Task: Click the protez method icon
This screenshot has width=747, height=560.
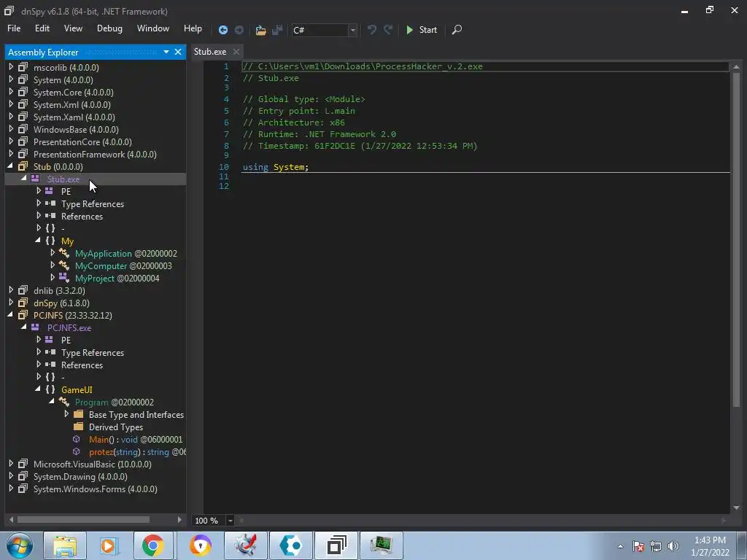Action: click(x=76, y=451)
